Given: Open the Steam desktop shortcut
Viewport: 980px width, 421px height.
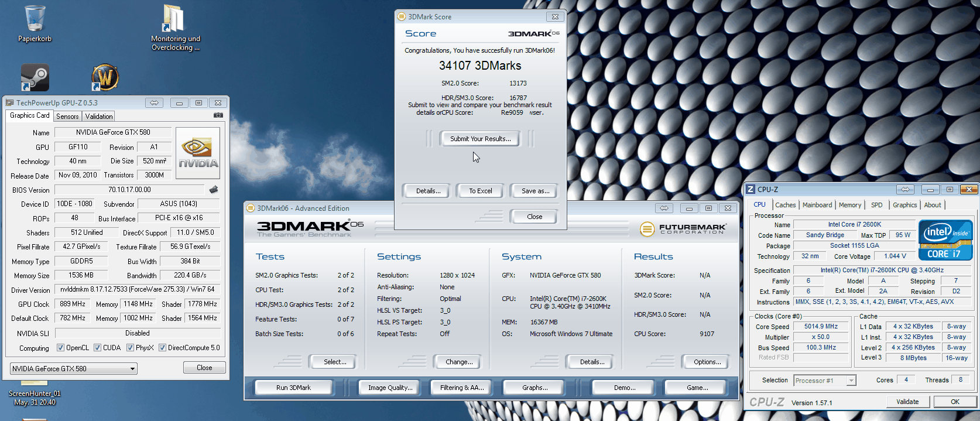Looking at the screenshot, I should click(35, 77).
